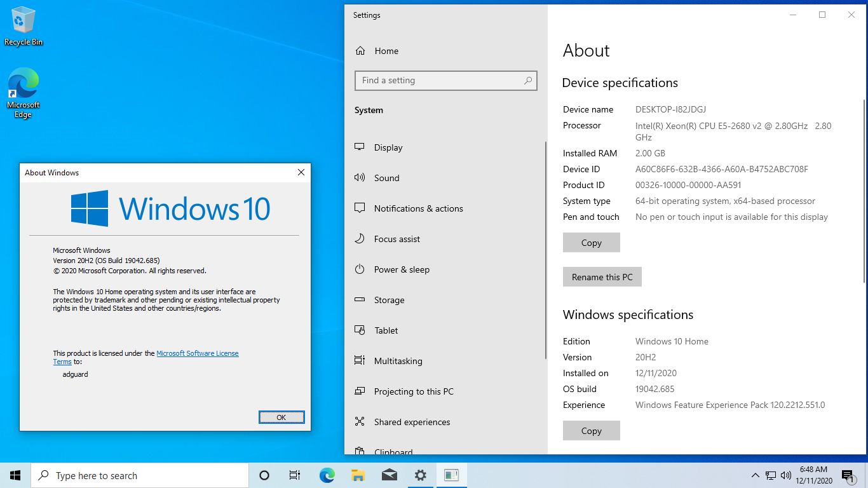Open the network icon in the system tray
This screenshot has height=488, width=868.
[x=770, y=475]
